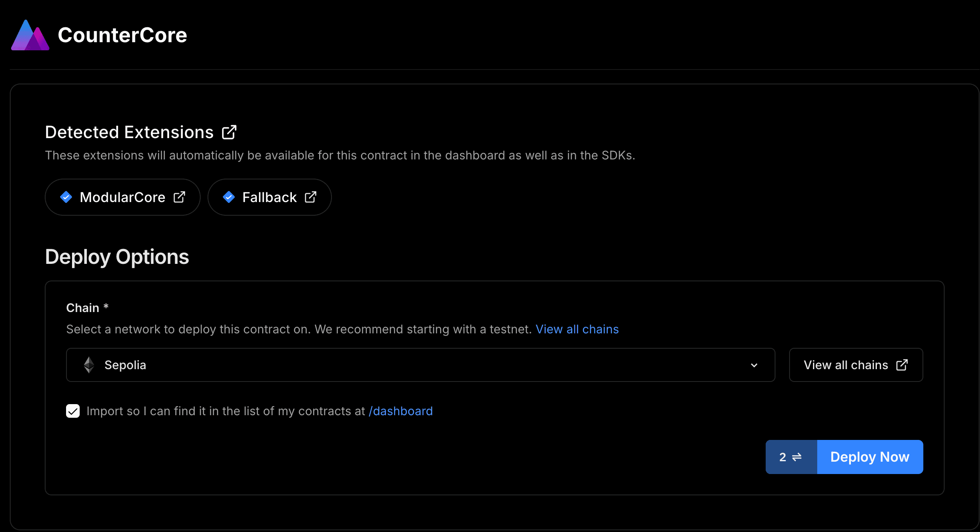Select the Fallback extension chip
The width and height of the screenshot is (980, 532).
click(x=269, y=197)
